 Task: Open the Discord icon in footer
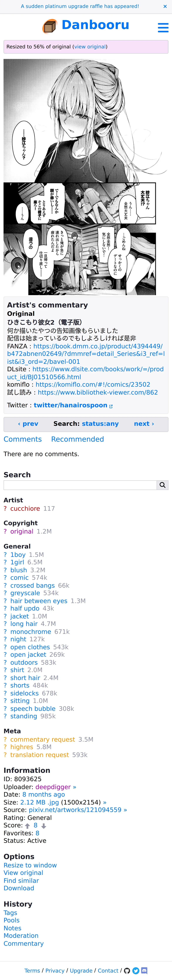[144, 970]
